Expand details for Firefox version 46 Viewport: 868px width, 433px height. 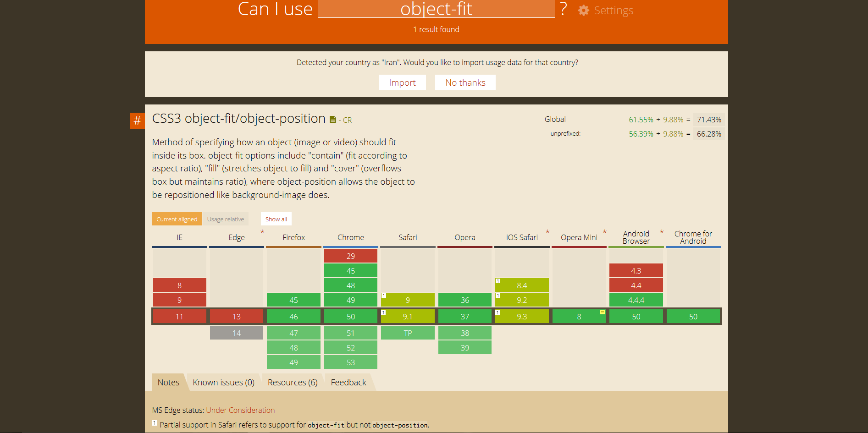click(293, 317)
